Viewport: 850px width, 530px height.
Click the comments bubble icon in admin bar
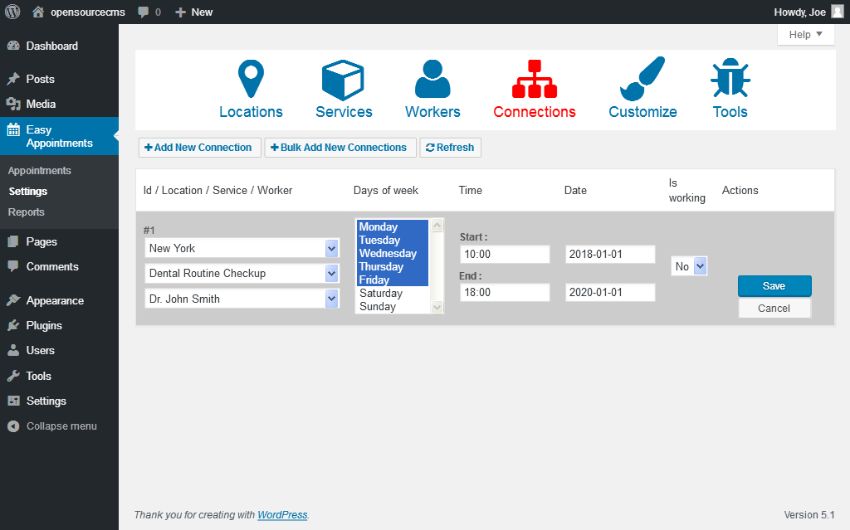(x=144, y=12)
